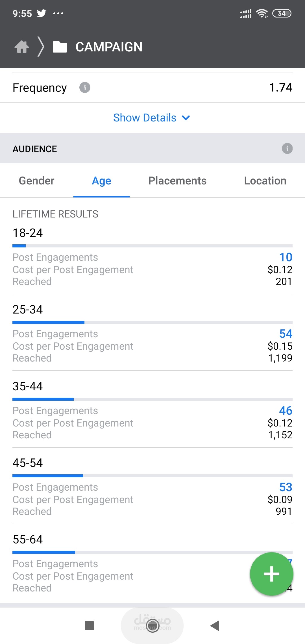Select the Age tab

coord(101,181)
